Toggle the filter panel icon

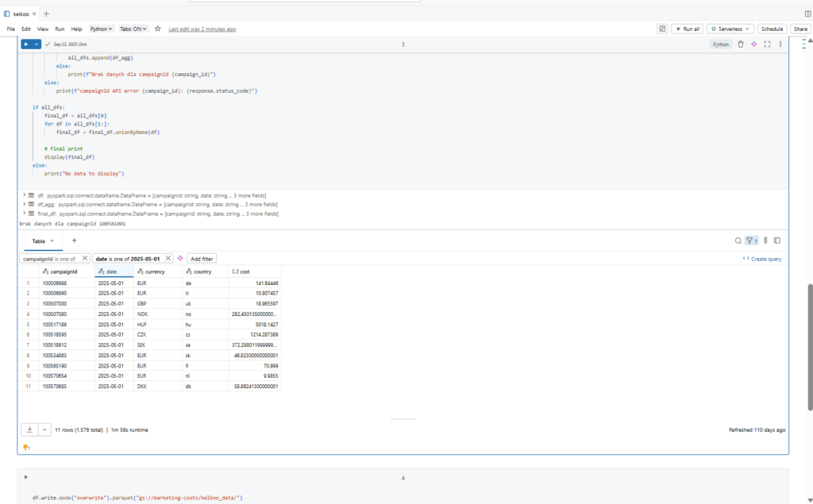[x=751, y=240]
